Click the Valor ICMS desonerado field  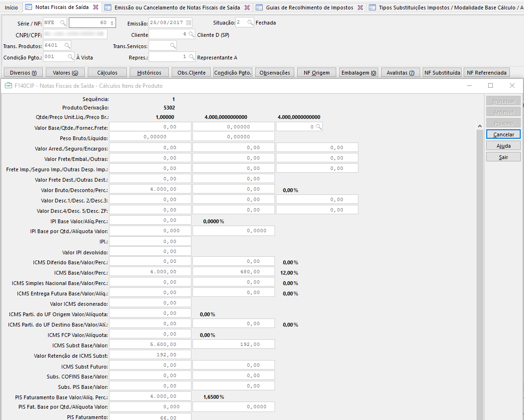(150, 302)
